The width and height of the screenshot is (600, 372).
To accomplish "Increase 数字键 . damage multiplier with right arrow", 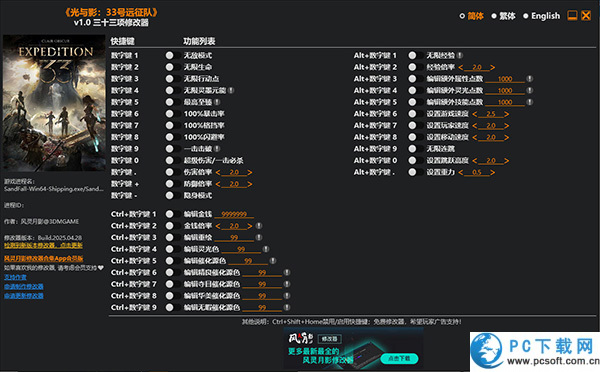I will 250,173.
